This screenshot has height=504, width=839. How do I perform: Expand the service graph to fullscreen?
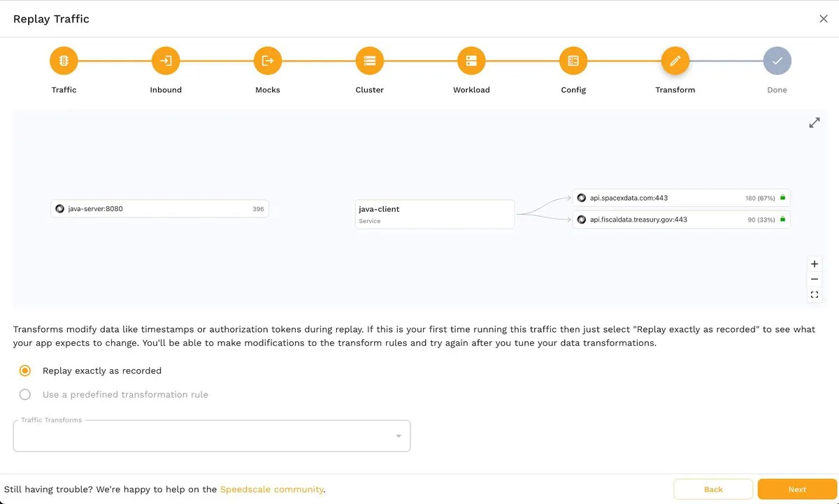click(815, 123)
